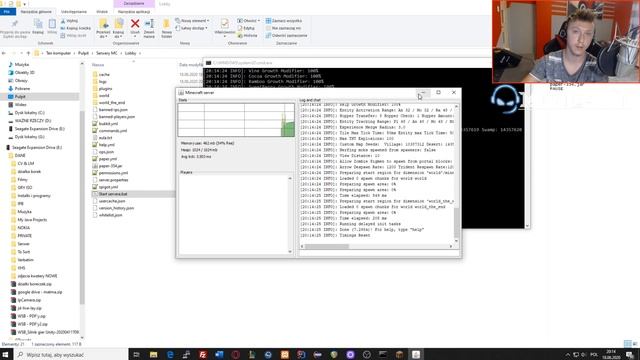Click Copy path (Kopiuj ścieżkę) in ribbon
Screen dimensions: 640x360
tap(76, 28)
